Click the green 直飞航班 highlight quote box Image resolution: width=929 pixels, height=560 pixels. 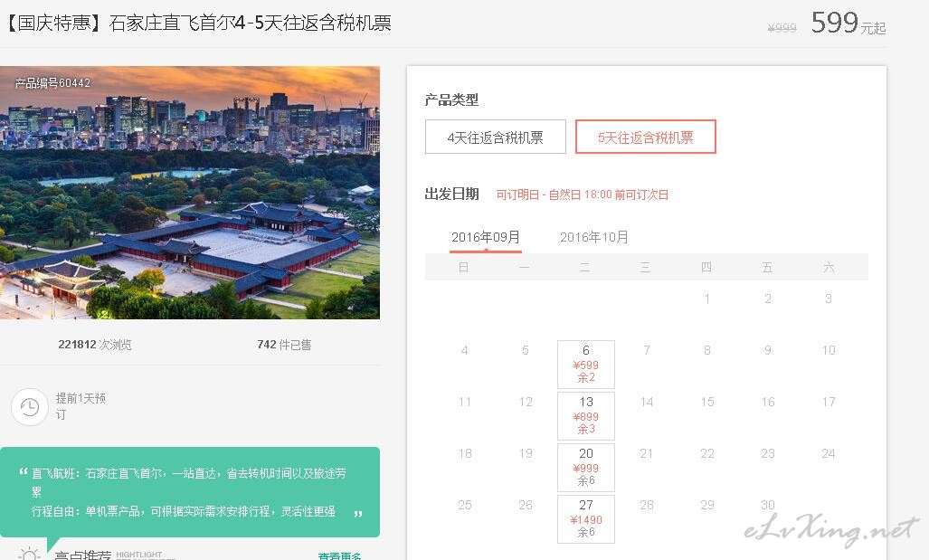coord(190,492)
